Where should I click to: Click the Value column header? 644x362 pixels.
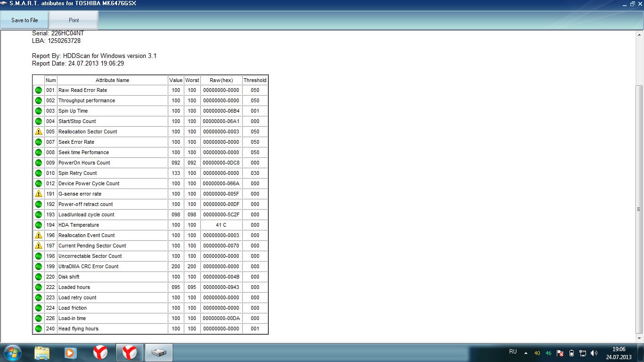pos(176,80)
